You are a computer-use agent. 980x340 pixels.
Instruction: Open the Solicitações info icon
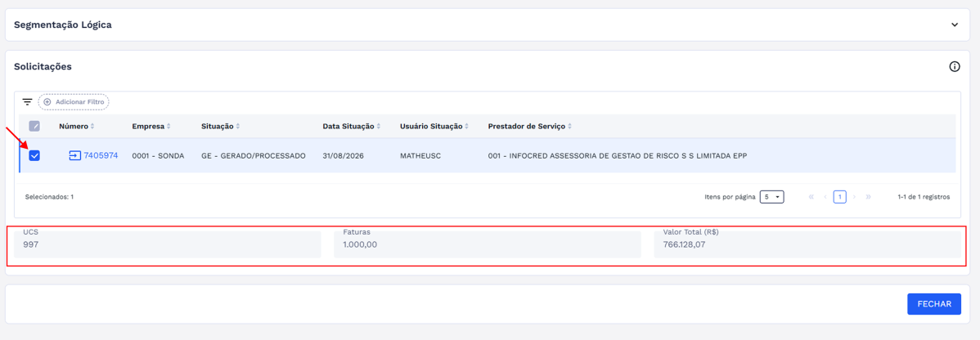(x=955, y=67)
